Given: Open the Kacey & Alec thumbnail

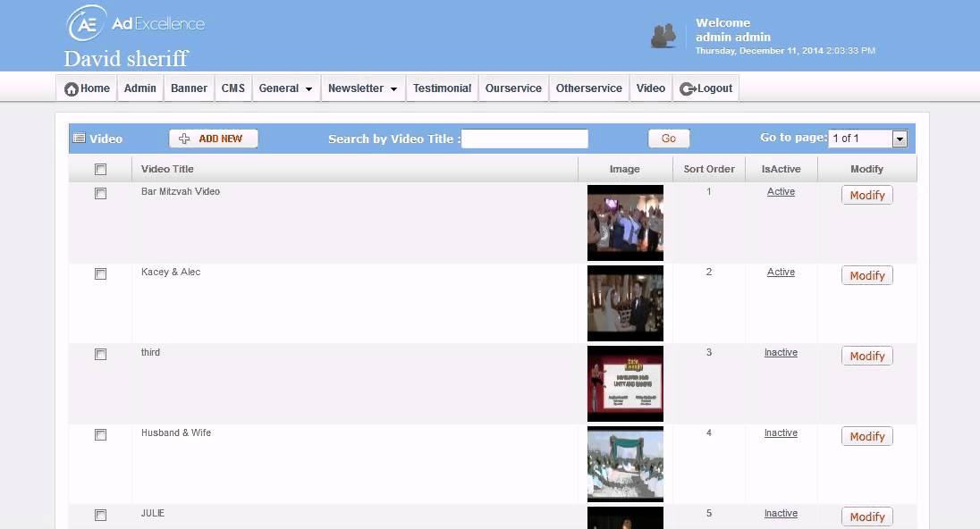Looking at the screenshot, I should (625, 304).
